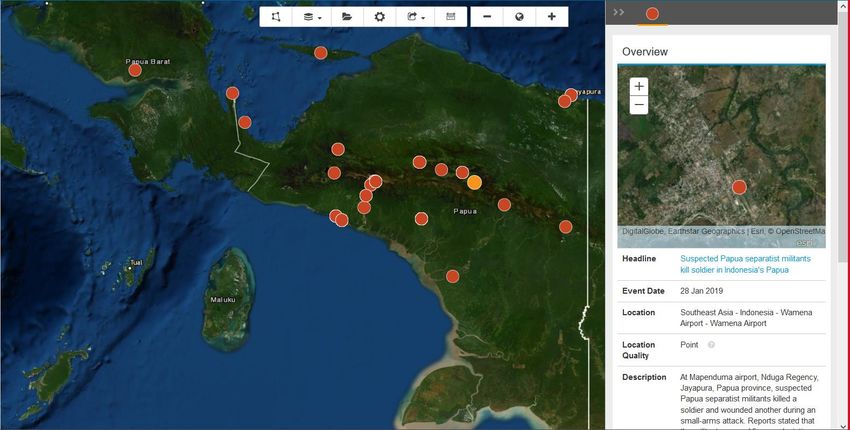The image size is (850, 430).
Task: Zoom out the Overview mini map
Action: tap(639, 105)
